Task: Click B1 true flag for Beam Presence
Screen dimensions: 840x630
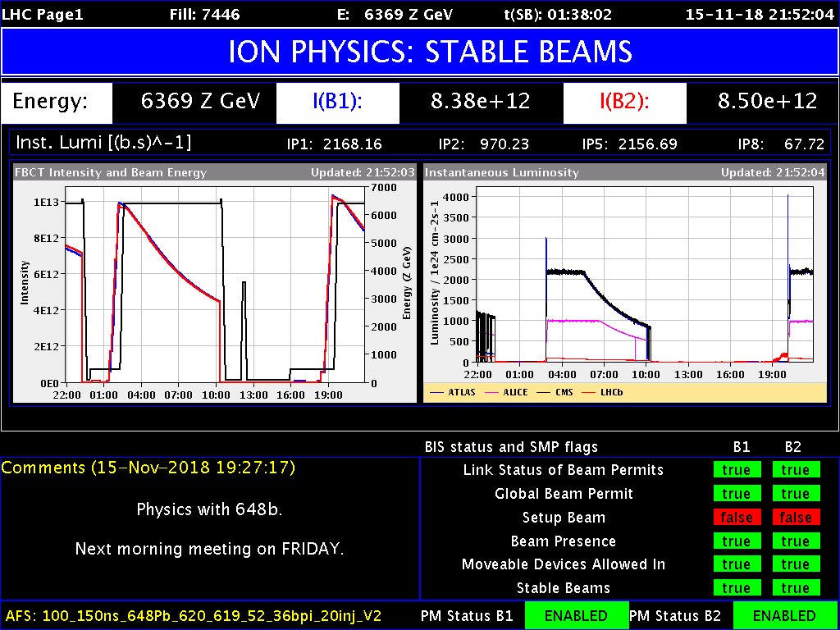Action: (x=737, y=541)
